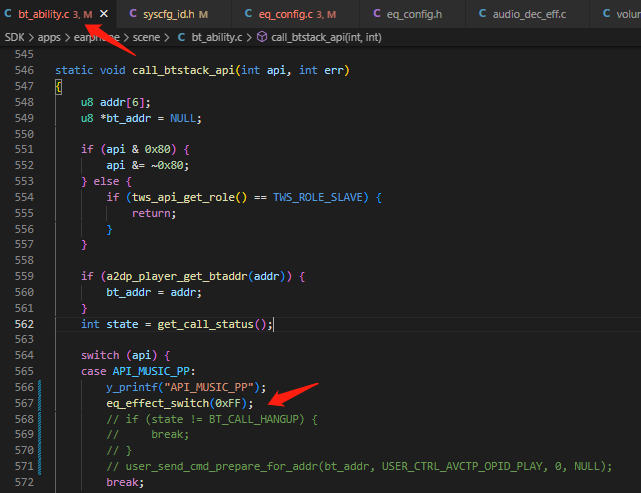This screenshot has width=641, height=493.
Task: Open call_btstack_api symbol breadcrumb
Action: click(326, 37)
